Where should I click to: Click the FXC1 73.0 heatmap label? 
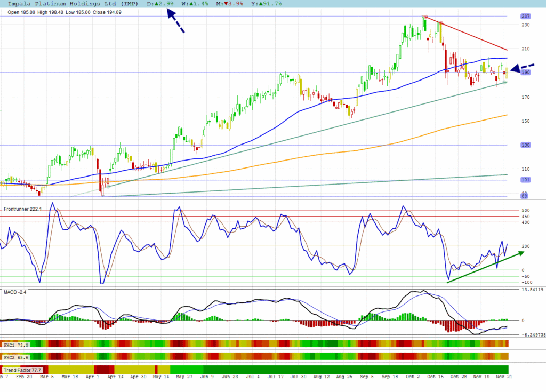tap(16, 345)
